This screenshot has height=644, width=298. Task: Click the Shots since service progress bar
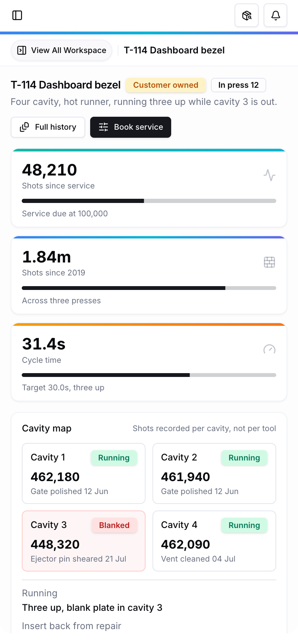(x=149, y=201)
